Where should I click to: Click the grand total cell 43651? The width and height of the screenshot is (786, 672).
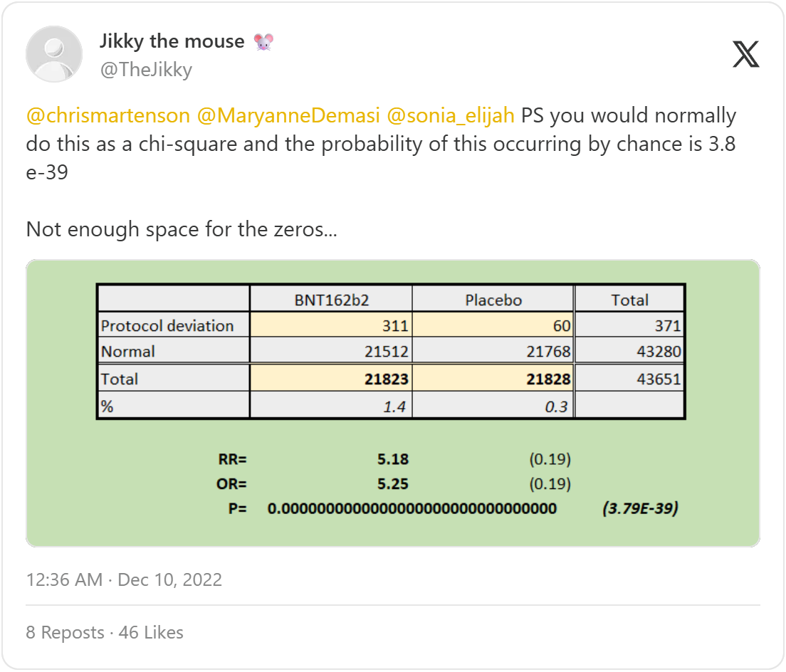[x=658, y=379]
